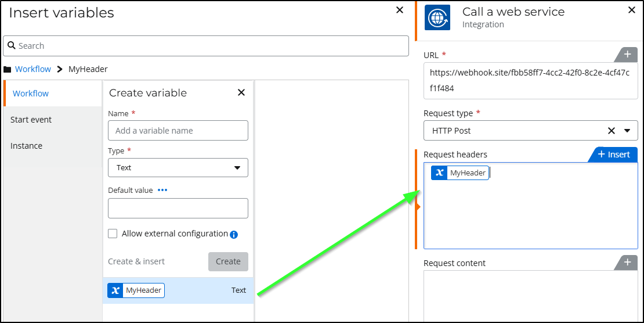Click the plus icon above Request content
The width and height of the screenshot is (644, 323).
coord(627,263)
